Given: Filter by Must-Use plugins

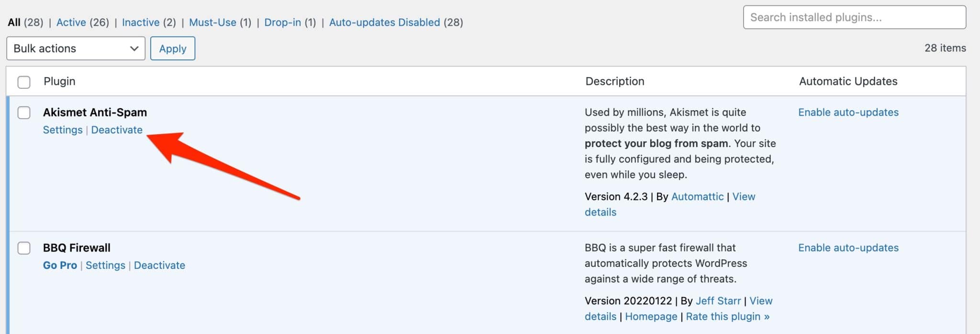Looking at the screenshot, I should (x=212, y=22).
